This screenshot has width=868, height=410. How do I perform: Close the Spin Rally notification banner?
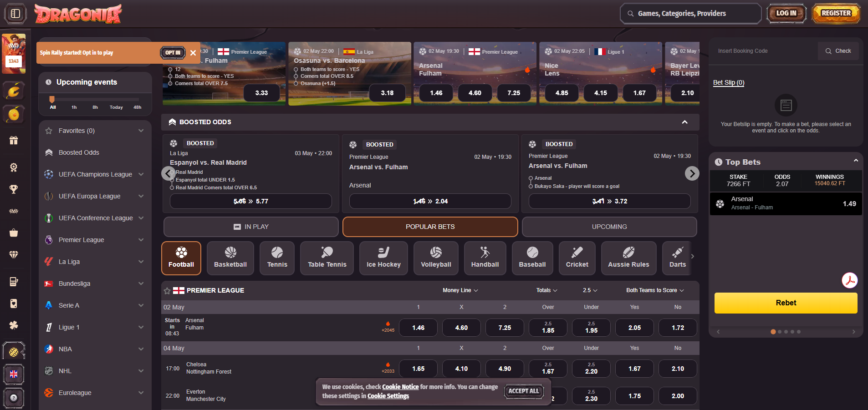(x=193, y=53)
